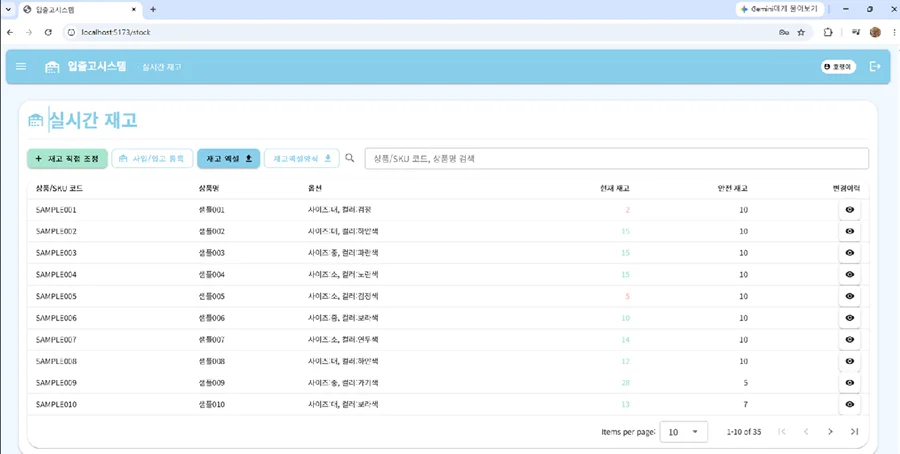Reload the page with the refresh icon

48,32
